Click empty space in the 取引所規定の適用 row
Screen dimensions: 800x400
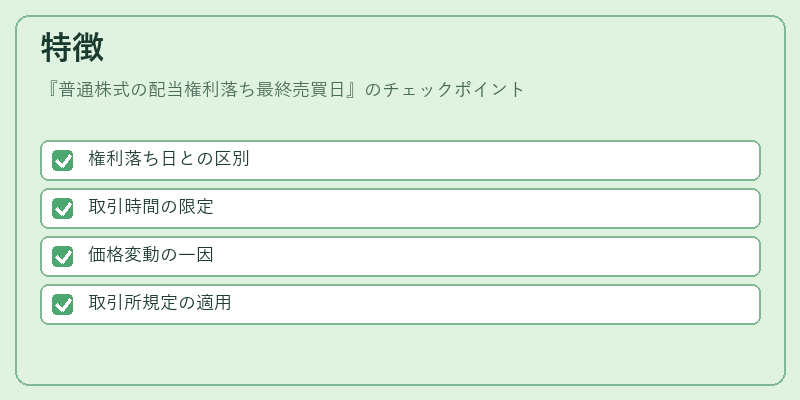tap(495, 304)
